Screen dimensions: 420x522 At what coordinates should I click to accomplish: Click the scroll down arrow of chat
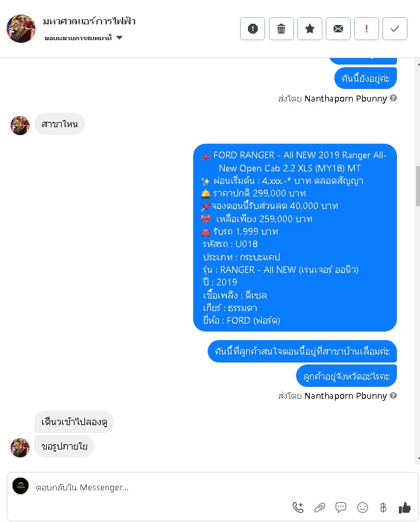click(x=418, y=459)
